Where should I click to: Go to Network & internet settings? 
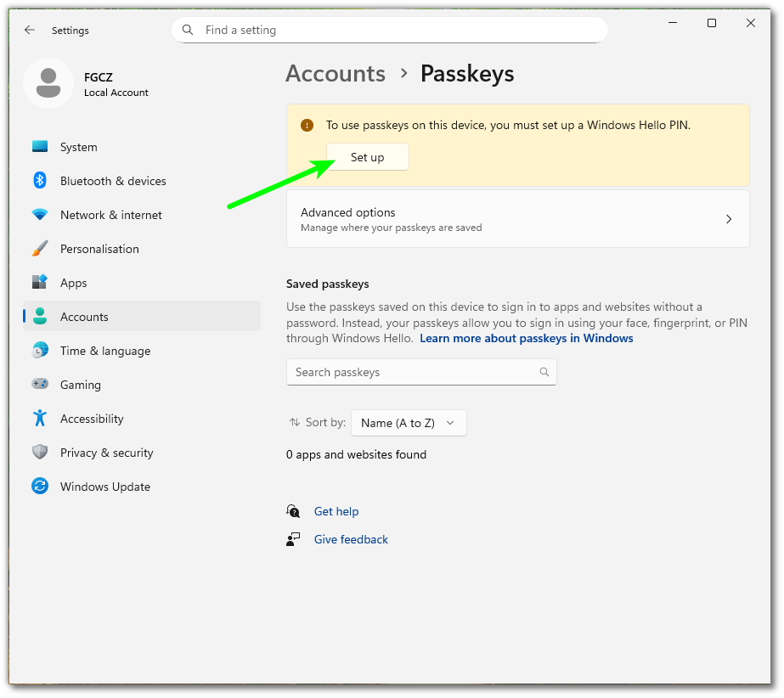[142, 215]
